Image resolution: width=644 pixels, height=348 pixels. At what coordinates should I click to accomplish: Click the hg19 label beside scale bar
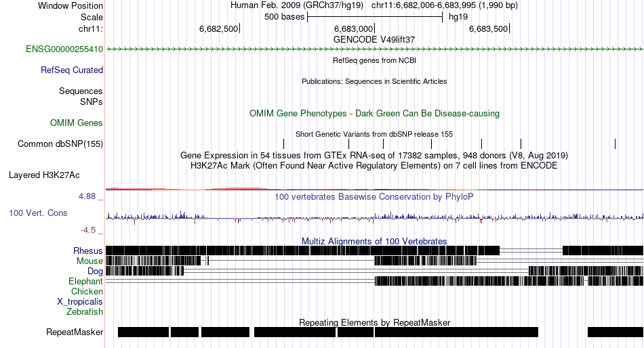pyautogui.click(x=458, y=17)
